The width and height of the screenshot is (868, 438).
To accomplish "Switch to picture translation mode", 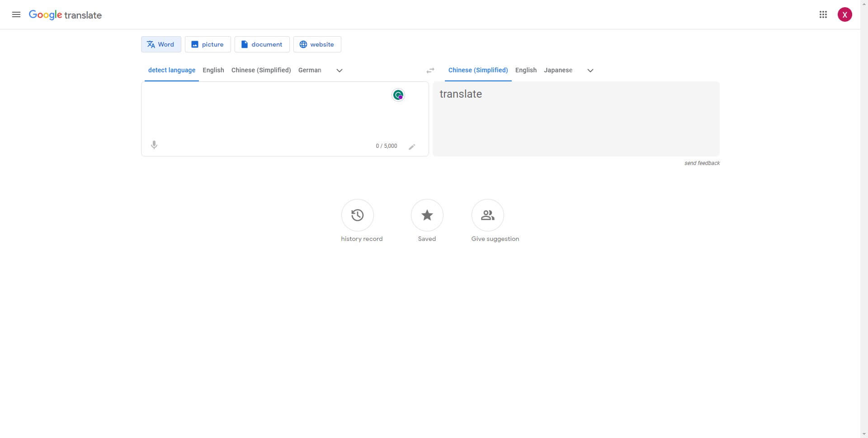I will click(x=208, y=44).
